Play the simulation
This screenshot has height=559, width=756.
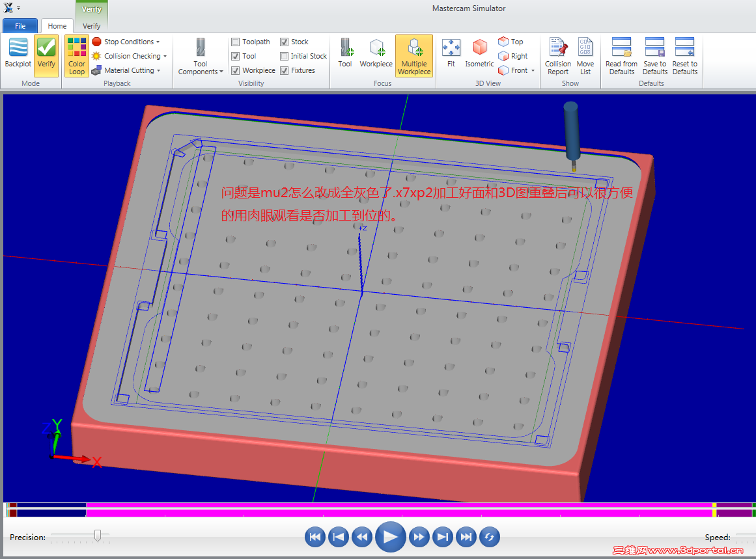point(391,536)
